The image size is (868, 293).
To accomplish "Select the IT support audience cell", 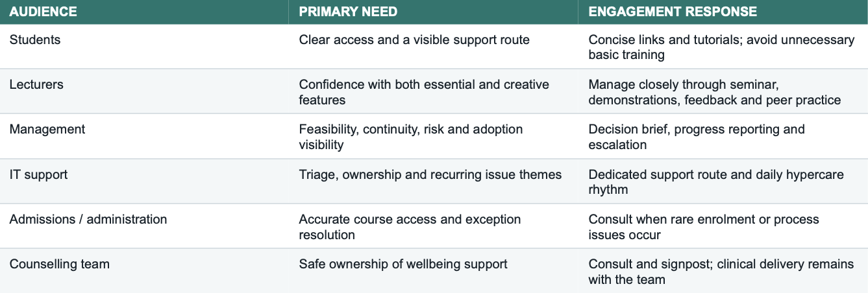I will (x=144, y=182).
